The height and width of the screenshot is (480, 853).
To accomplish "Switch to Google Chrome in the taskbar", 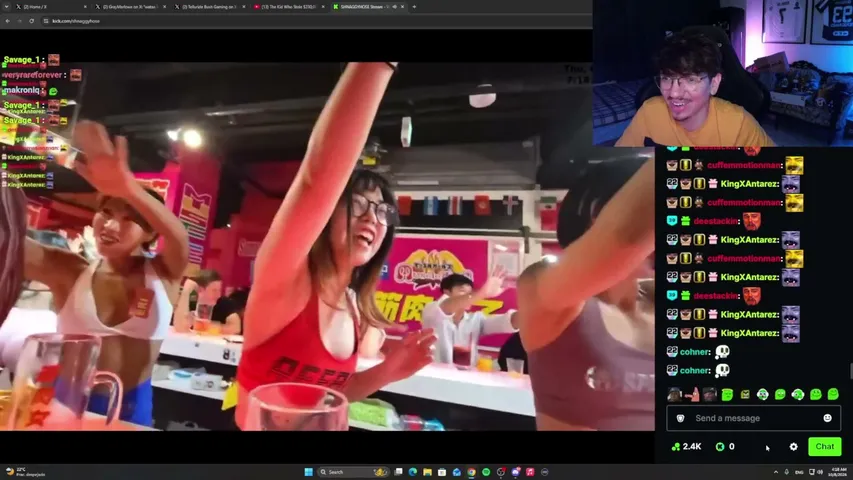I will pyautogui.click(x=471, y=472).
